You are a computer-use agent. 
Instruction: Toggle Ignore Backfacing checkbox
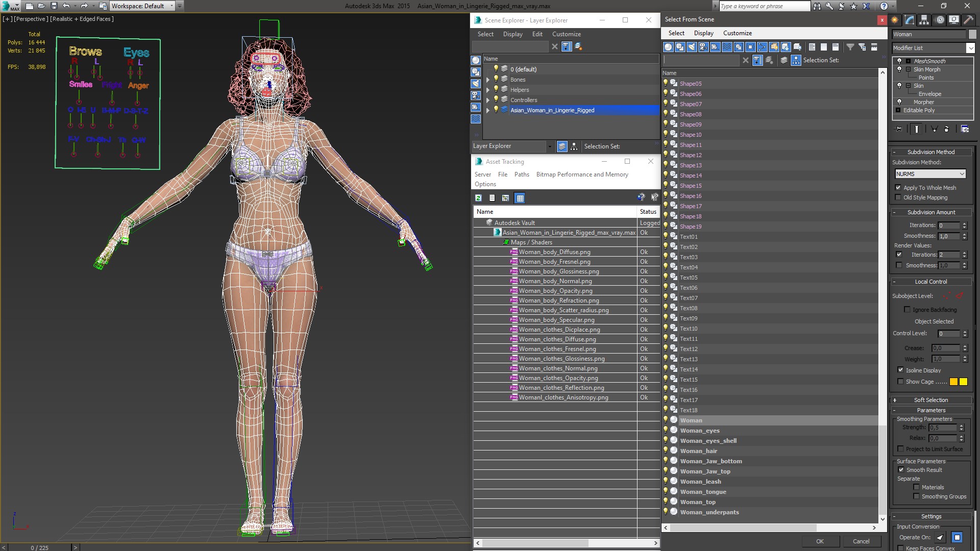[x=907, y=309]
